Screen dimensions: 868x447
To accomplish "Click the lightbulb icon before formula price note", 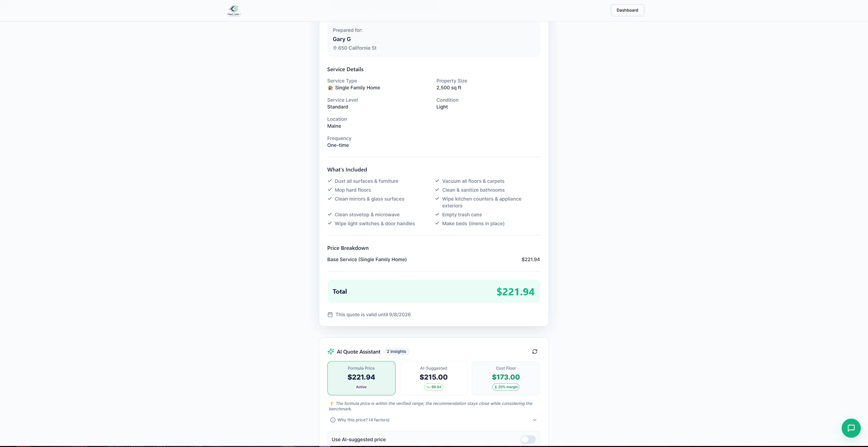I will pyautogui.click(x=331, y=404).
